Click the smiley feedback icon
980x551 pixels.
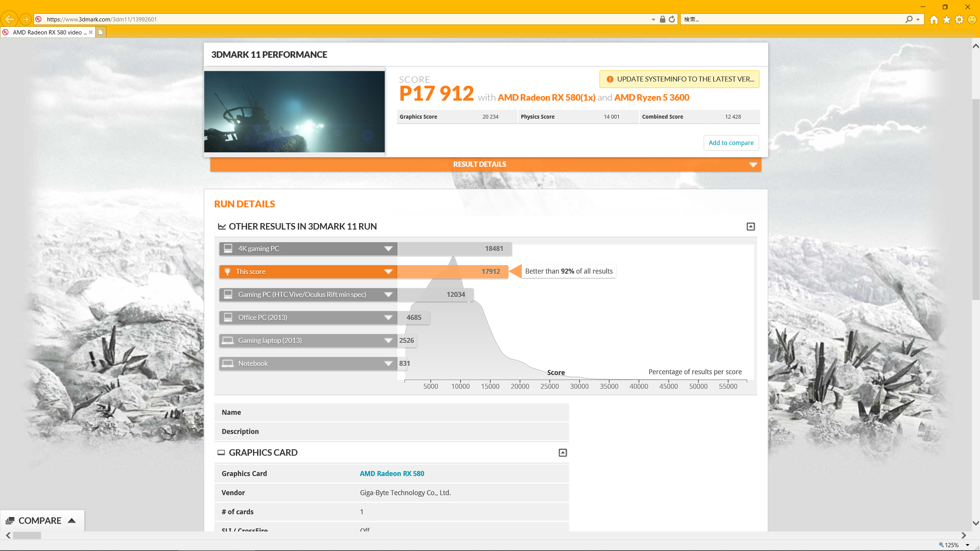pyautogui.click(x=972, y=20)
